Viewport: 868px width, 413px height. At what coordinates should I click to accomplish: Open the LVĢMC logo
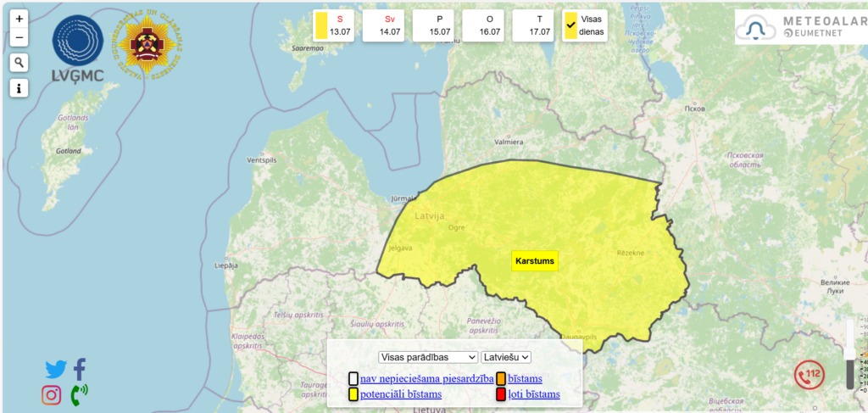tap(78, 49)
